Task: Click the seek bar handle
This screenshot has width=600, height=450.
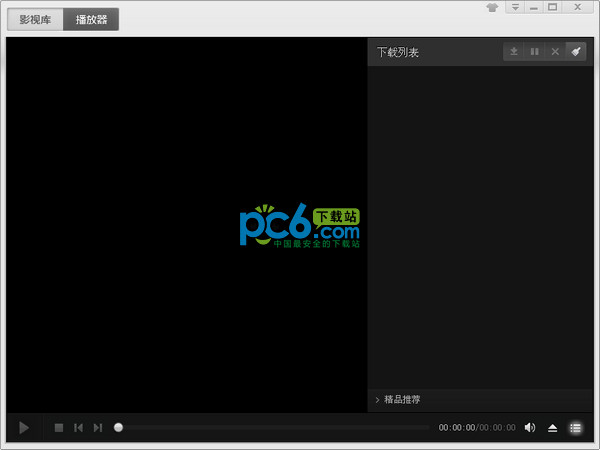Action: (119, 427)
